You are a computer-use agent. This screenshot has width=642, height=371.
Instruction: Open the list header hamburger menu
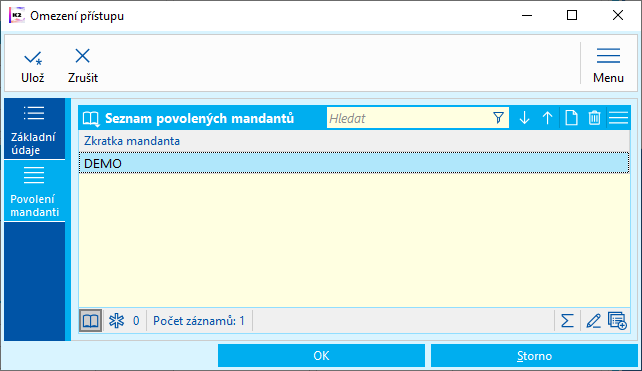click(618, 118)
